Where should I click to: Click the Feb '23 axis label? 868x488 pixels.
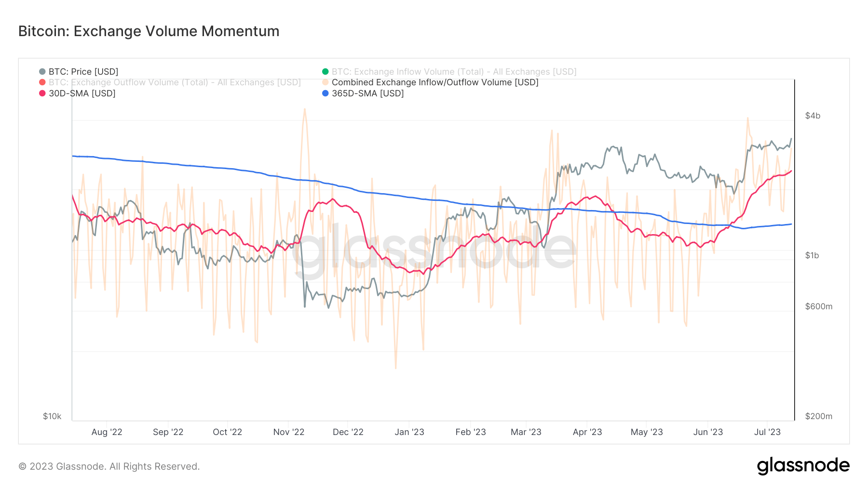point(471,432)
